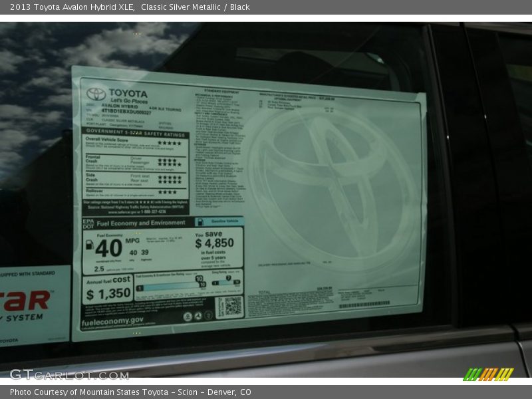This screenshot has width=532, height=399.
Task: Click the certification circle icon beside fueleconomy.gov
Action: pos(188,317)
